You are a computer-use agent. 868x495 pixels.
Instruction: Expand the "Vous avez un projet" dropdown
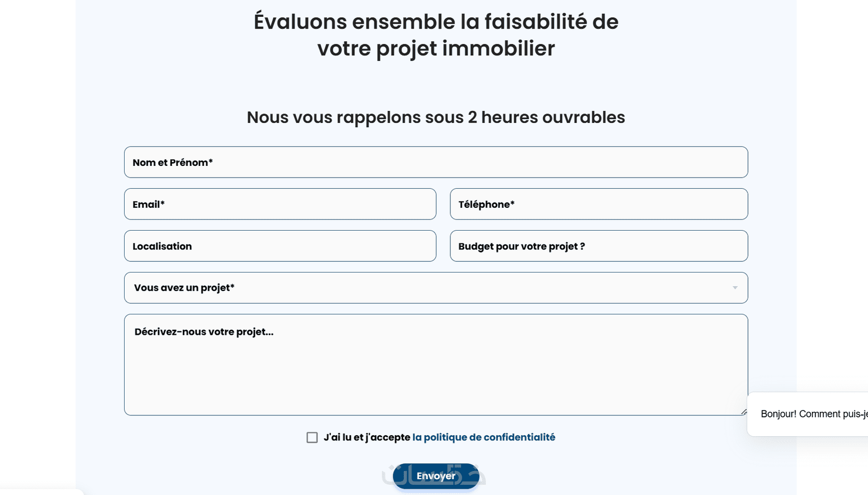click(436, 288)
